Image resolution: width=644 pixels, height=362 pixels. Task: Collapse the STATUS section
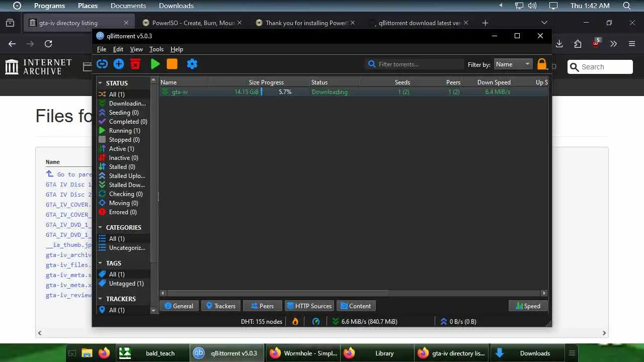tap(100, 83)
